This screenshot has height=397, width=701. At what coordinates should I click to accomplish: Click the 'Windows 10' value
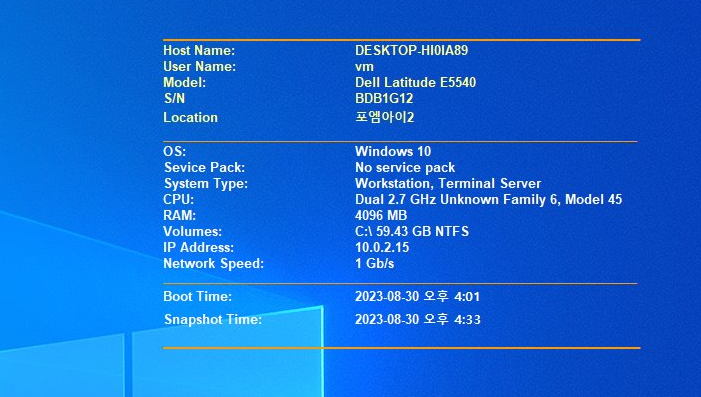[393, 152]
